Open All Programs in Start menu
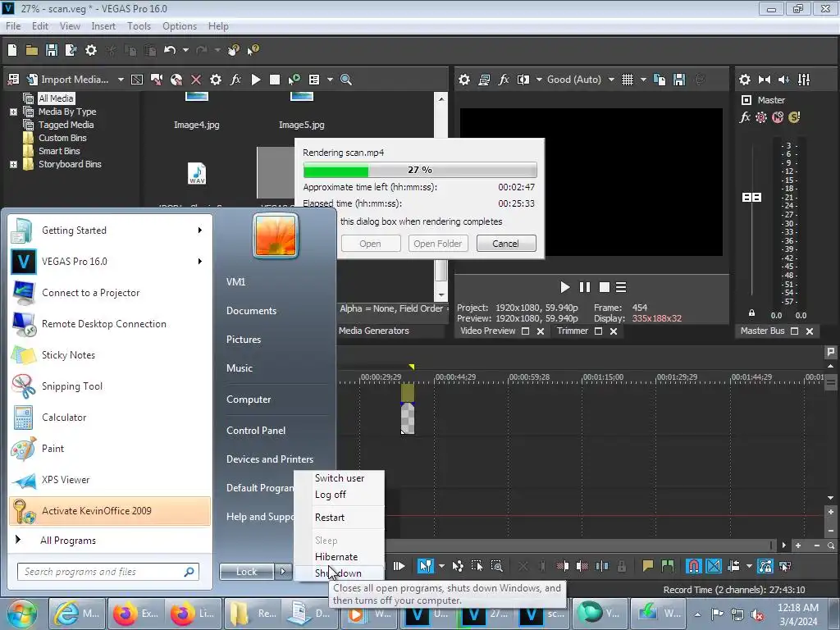The height and width of the screenshot is (630, 840). [68, 541]
